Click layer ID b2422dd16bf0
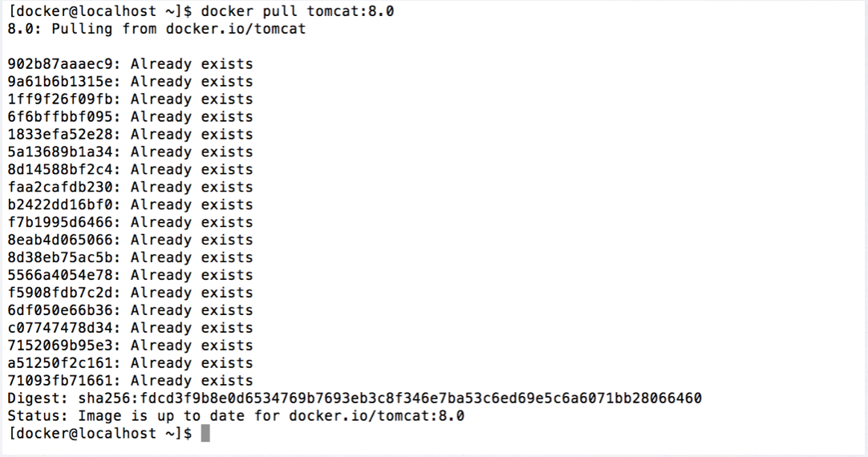868x457 pixels. click(x=61, y=205)
